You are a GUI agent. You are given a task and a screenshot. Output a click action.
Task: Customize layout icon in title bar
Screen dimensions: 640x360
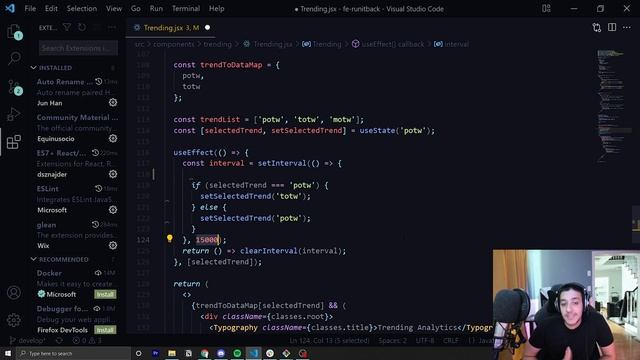pos(546,9)
